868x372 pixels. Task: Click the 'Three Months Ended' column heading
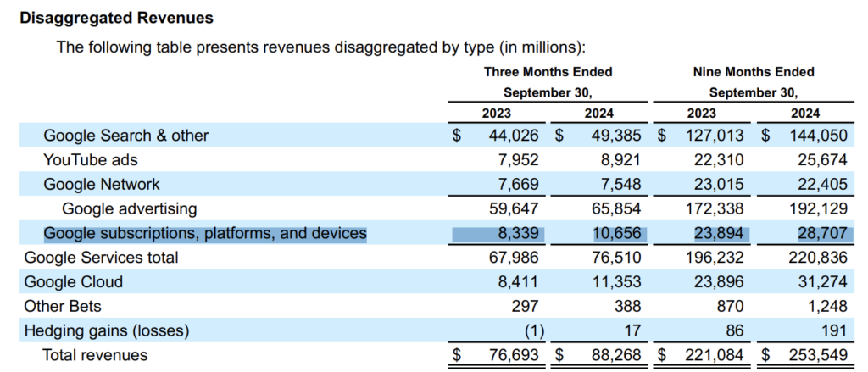tap(548, 72)
